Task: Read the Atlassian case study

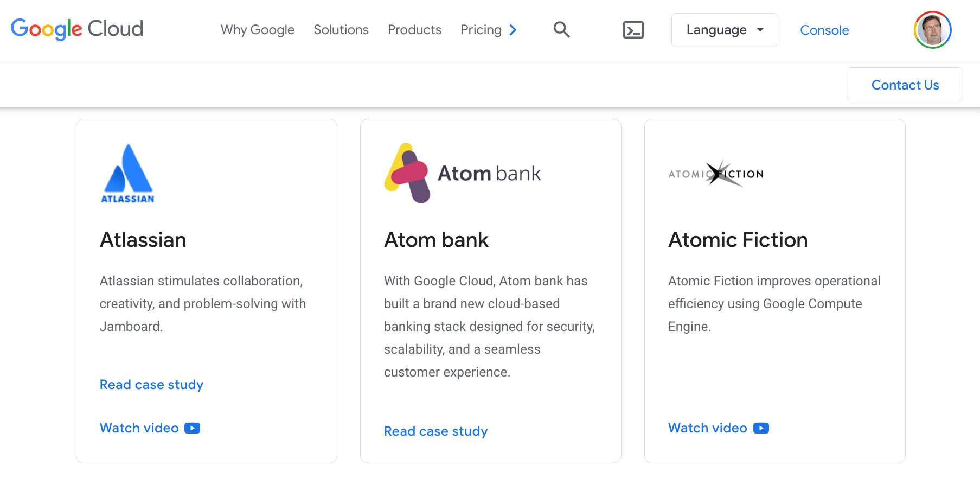Action: (151, 385)
